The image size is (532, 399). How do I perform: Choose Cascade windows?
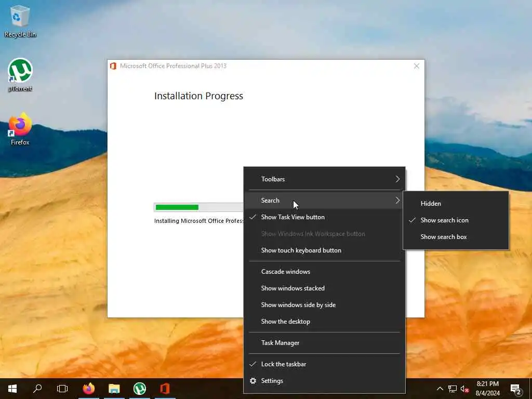(324, 272)
